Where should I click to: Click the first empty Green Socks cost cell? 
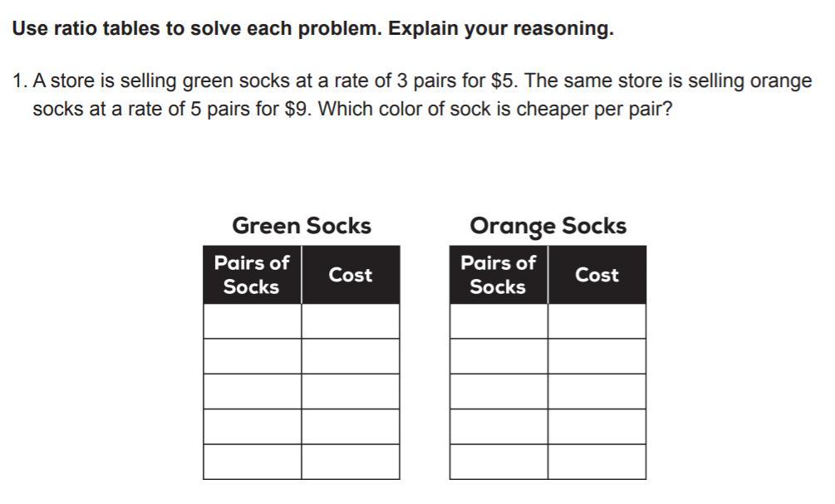(x=351, y=321)
